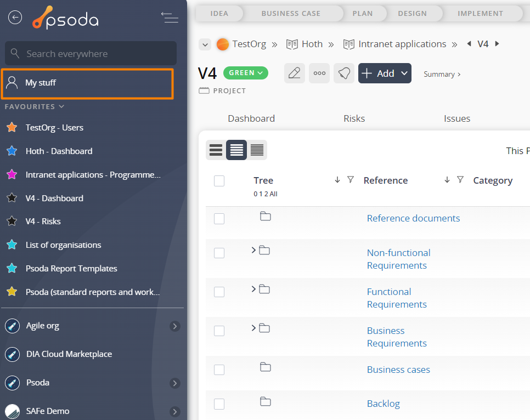Go to next project arrow after V4
This screenshot has height=420, width=530.
click(x=497, y=43)
